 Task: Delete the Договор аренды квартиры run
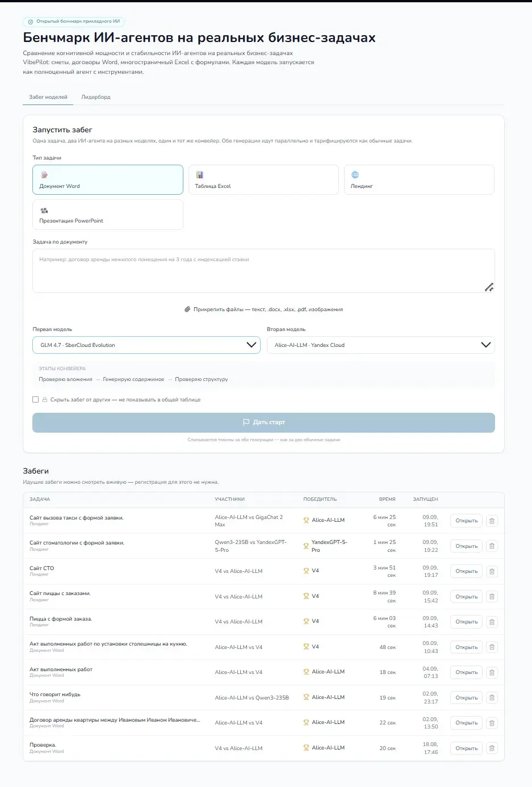coord(492,723)
